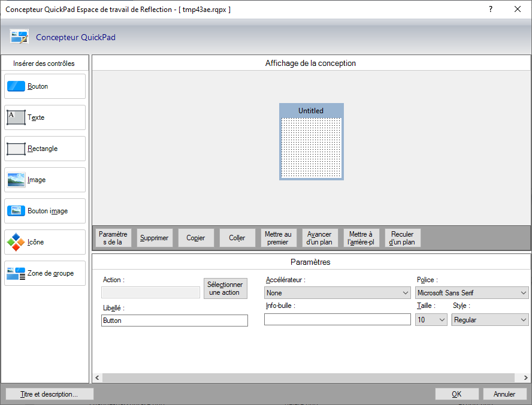Viewport: 532px width, 405px height.
Task: Confirm with the OK button
Action: (457, 394)
